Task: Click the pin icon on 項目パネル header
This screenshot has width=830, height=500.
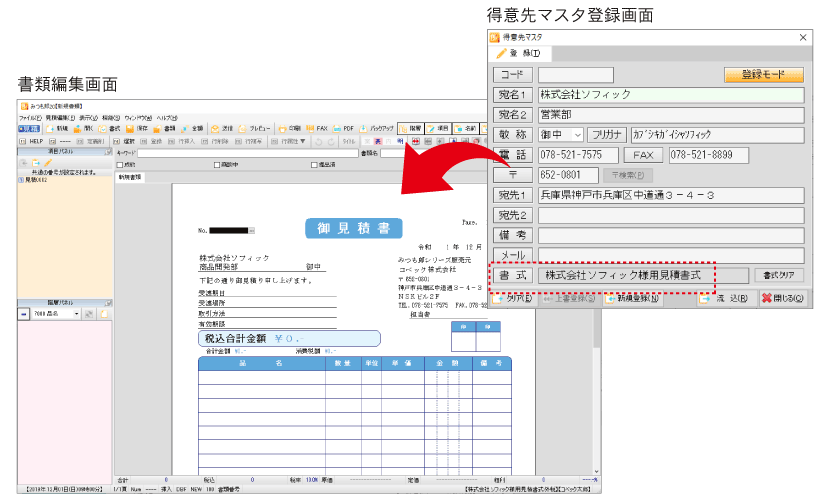Action: coord(108,152)
